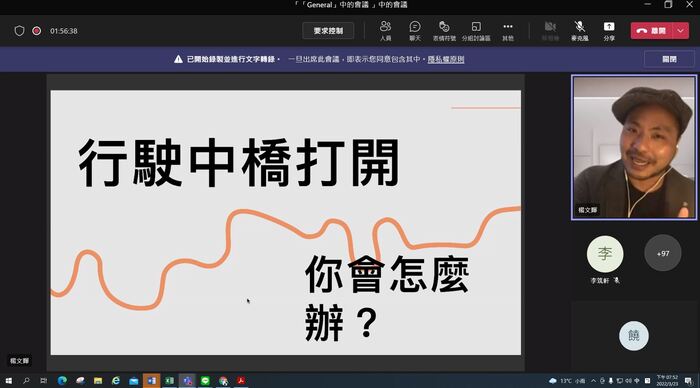Image resolution: width=700 pixels, height=388 pixels.
Task: Switch to Microsoft Teams on the taskbar
Action: pyautogui.click(x=187, y=381)
